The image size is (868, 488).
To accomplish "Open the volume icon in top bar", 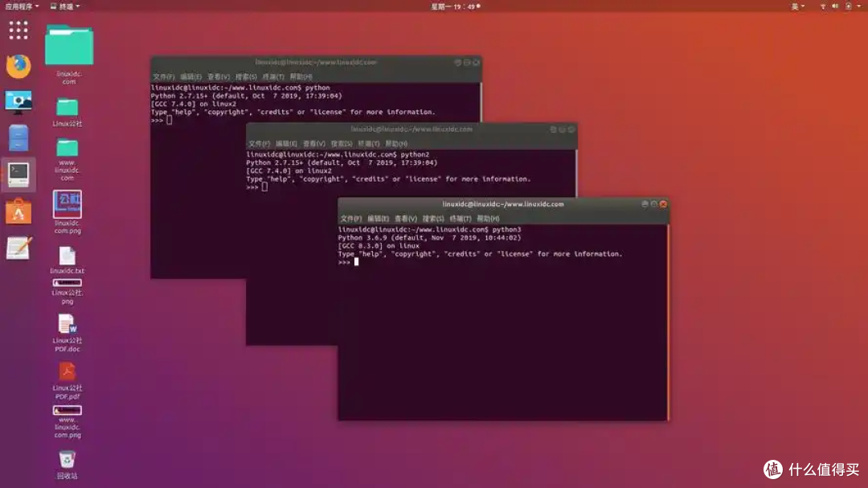I will pyautogui.click(x=835, y=6).
